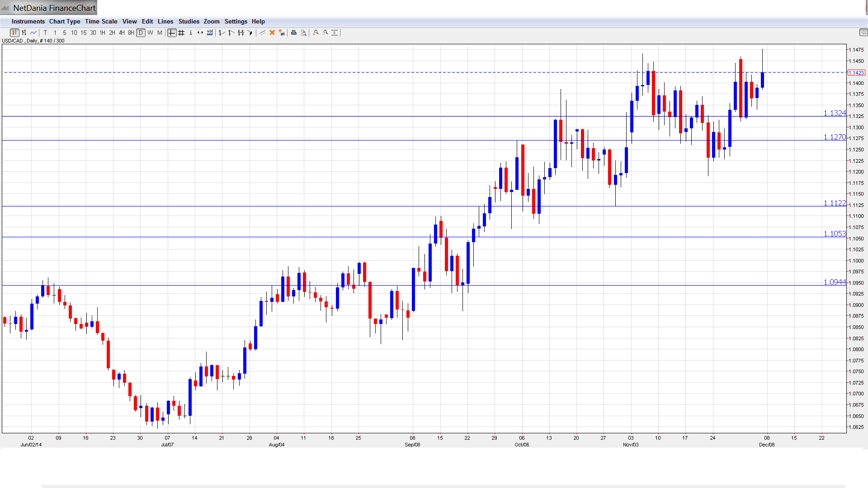868x488 pixels.
Task: Toggle the crosshair cursor tool
Action: click(x=172, y=33)
